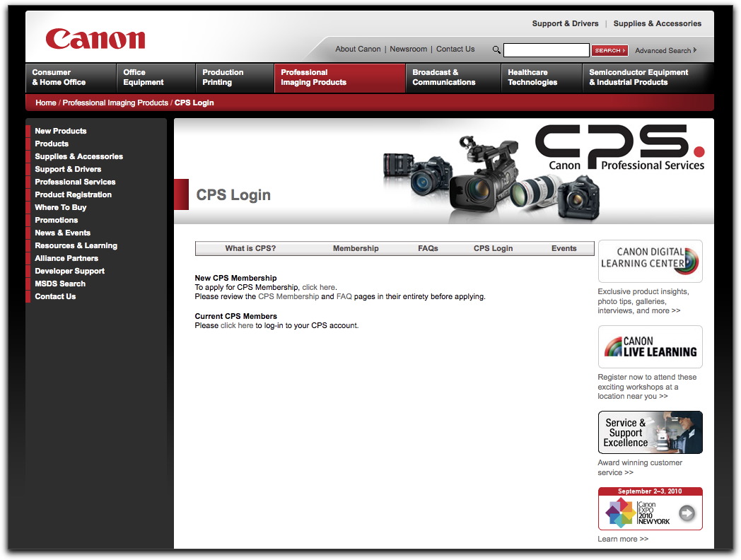Click 'click here' to log in
741x560 pixels.
pos(237,325)
